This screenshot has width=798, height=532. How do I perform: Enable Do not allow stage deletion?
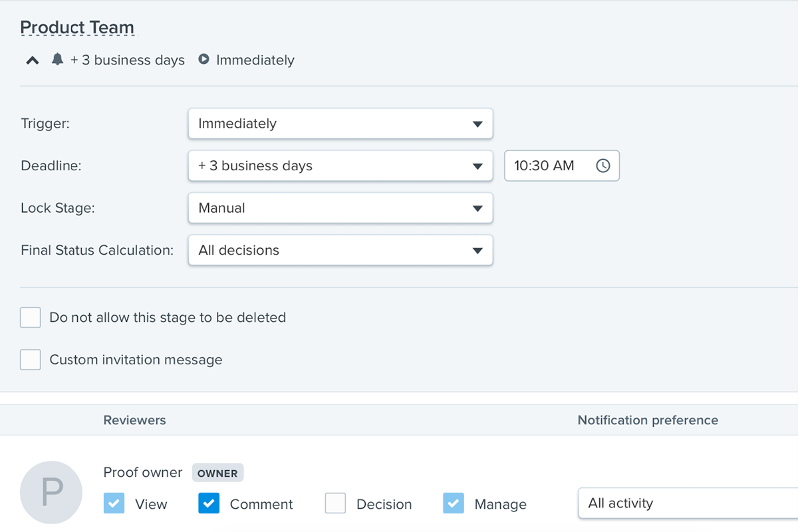31,318
